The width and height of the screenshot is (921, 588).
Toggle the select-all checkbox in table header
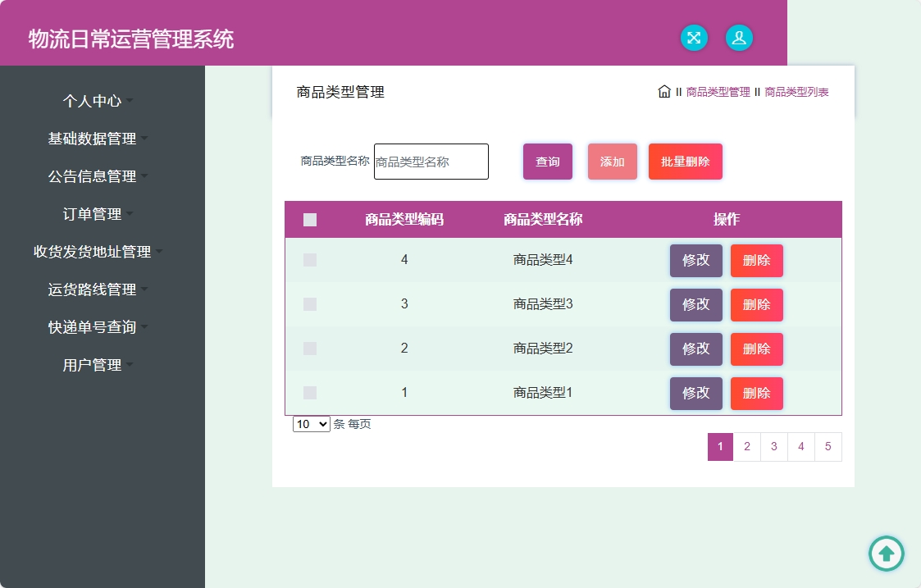point(310,219)
